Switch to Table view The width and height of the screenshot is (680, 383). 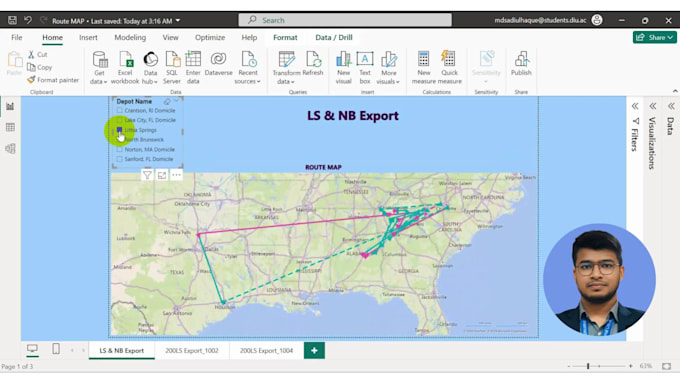10,127
